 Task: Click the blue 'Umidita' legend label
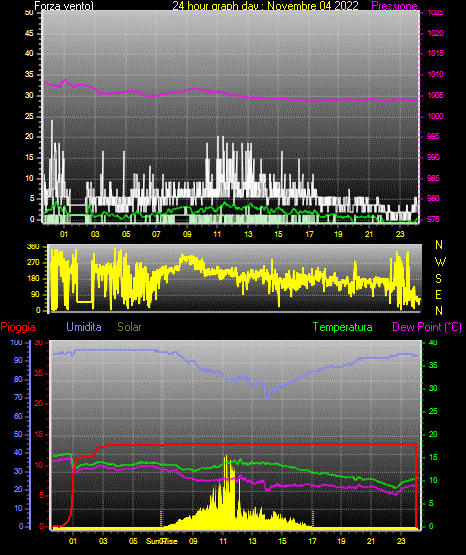click(84, 327)
